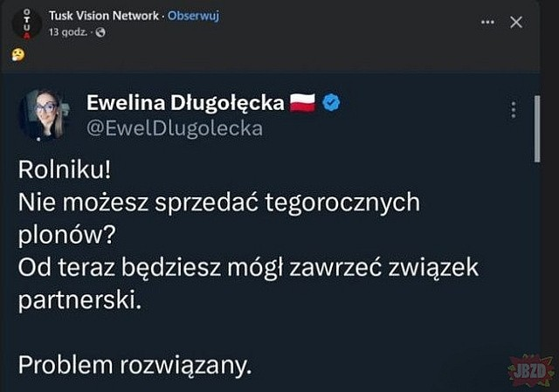Expand the tweet's vertical dots menu
Viewport: 559px width, 392px height.
pos(513,110)
